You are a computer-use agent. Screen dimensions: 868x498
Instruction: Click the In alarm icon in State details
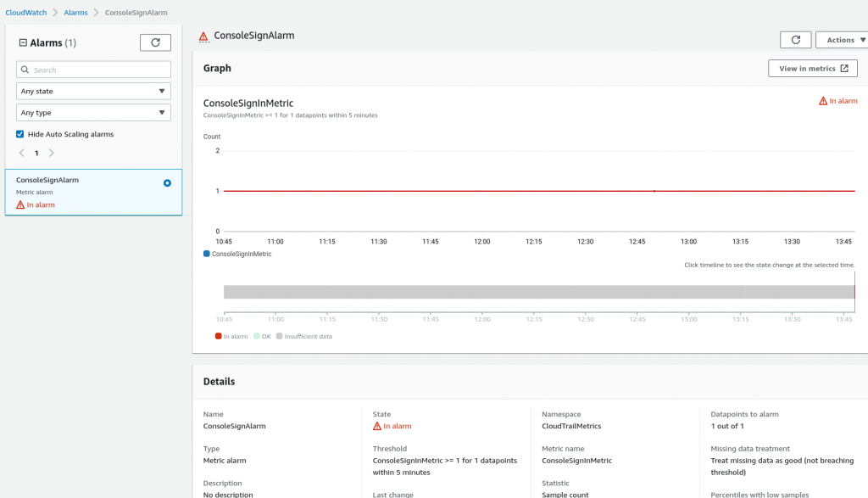coord(377,426)
